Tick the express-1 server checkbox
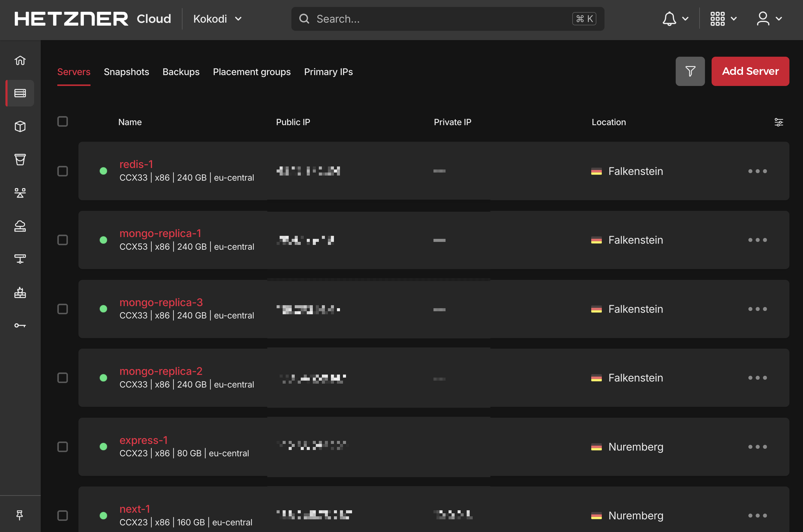The width and height of the screenshot is (803, 532). coord(62,447)
